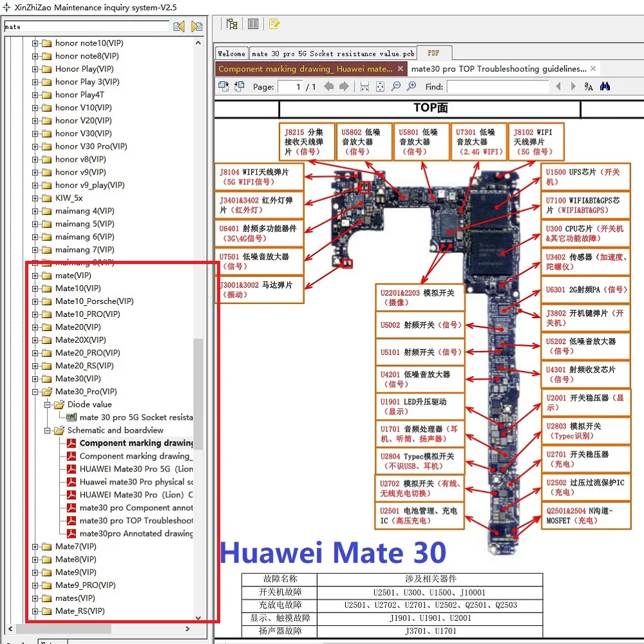Open the mate30 pro Component annot PDF
Screen dimensions: 644x644
click(x=136, y=507)
